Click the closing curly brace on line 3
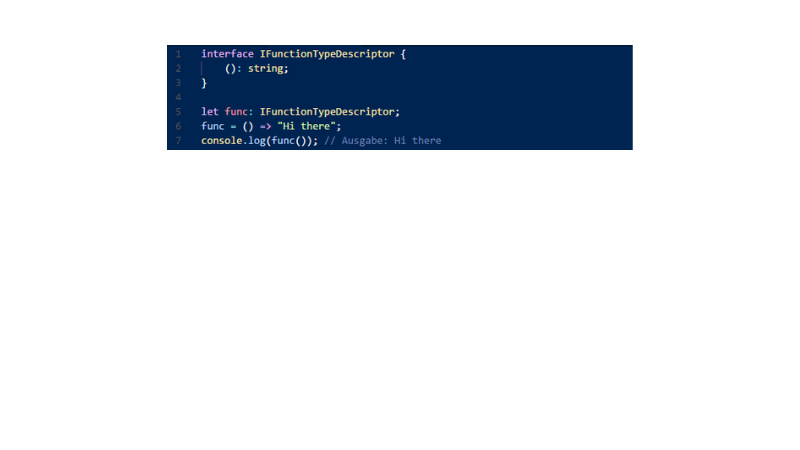 204,83
